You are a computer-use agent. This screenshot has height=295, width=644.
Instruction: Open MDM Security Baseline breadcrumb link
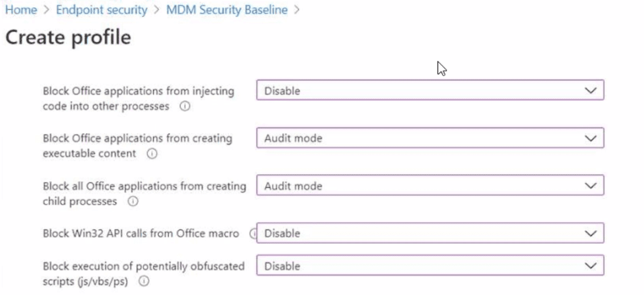(x=226, y=10)
